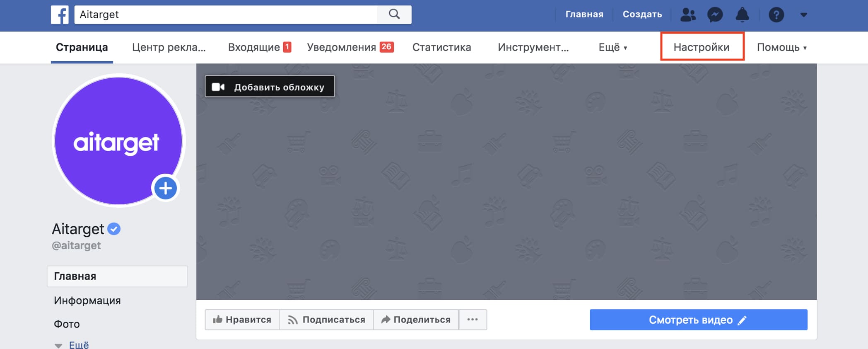Click the Поделиться share button
Image resolution: width=868 pixels, height=349 pixels.
(416, 320)
